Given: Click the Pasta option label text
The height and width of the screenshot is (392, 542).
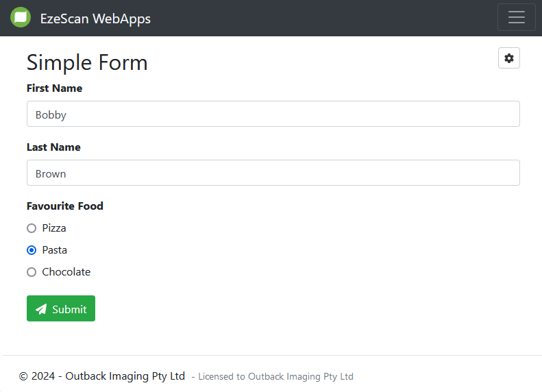Looking at the screenshot, I should 55,250.
